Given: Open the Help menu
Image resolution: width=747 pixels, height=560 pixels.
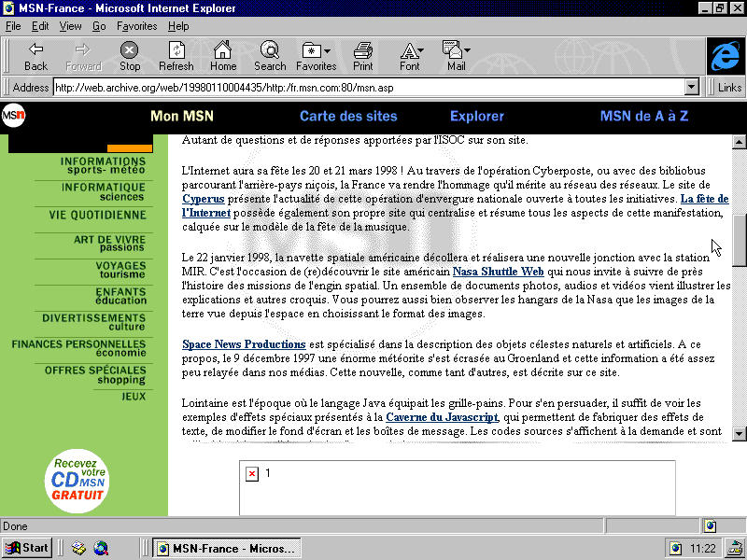Looking at the screenshot, I should pyautogui.click(x=178, y=26).
